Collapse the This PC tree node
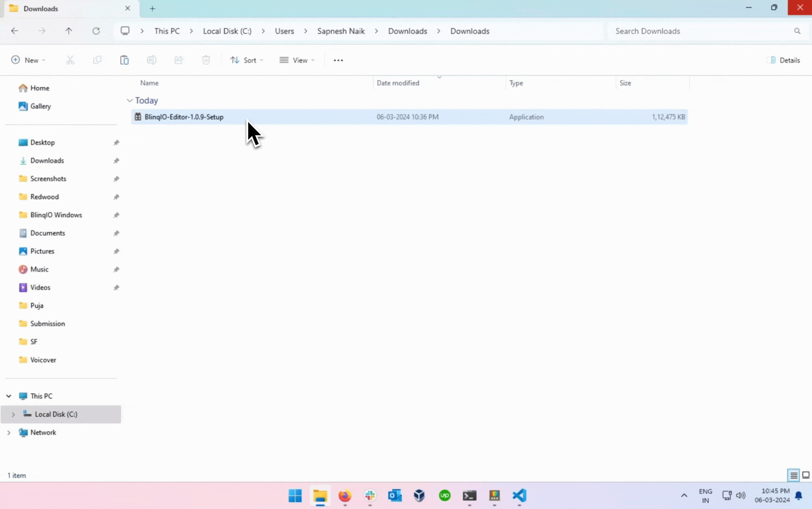 pyautogui.click(x=9, y=396)
